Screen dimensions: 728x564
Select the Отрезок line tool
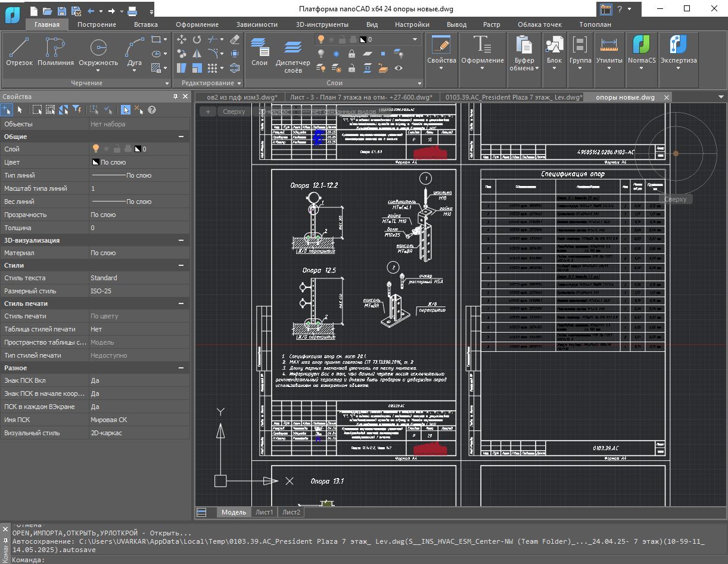tap(19, 51)
